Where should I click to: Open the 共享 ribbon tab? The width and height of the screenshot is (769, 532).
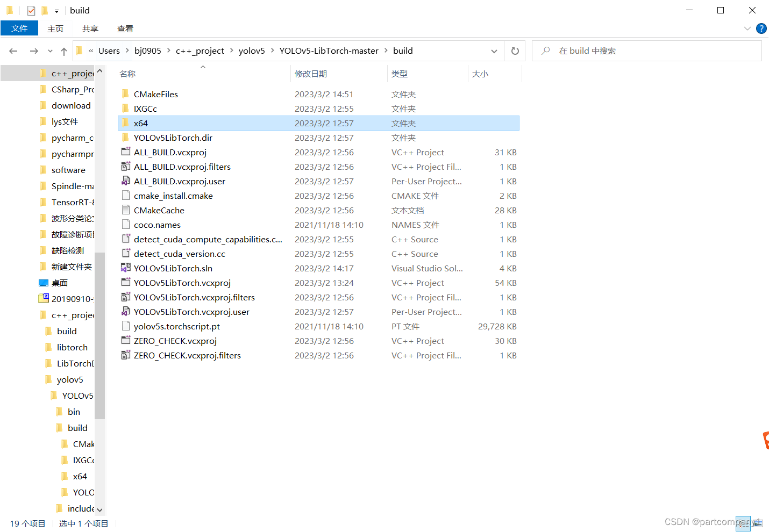pyautogui.click(x=90, y=28)
